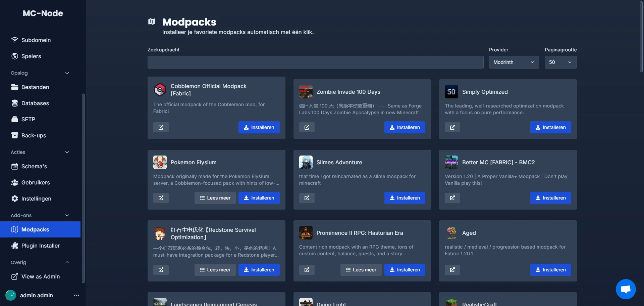The width and height of the screenshot is (644, 306).
Task: Select the Spelers globe icon in sidebar
Action: click(x=15, y=56)
